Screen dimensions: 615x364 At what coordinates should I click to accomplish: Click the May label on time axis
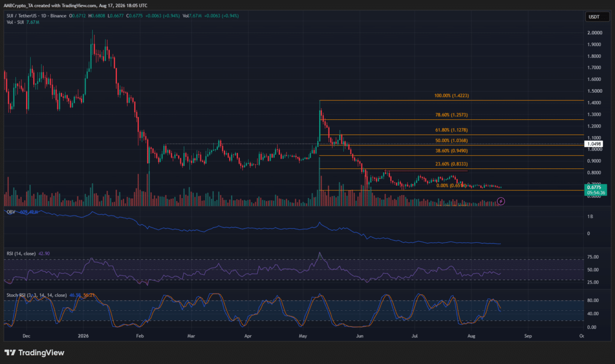click(x=303, y=337)
